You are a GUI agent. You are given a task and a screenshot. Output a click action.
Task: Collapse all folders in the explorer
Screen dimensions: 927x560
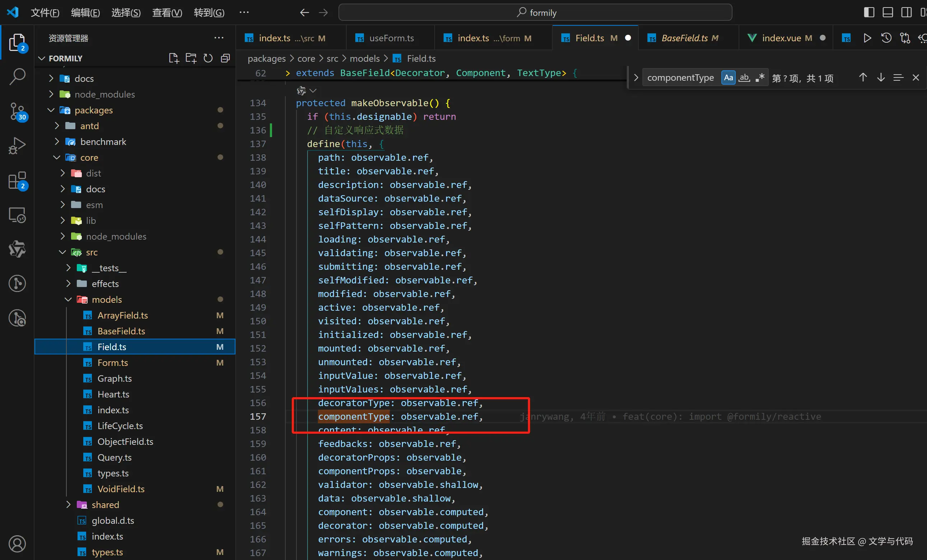(225, 58)
